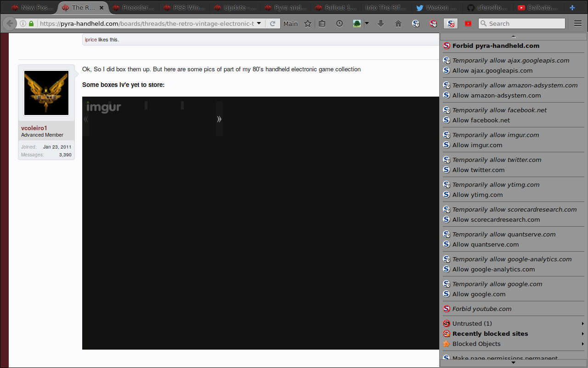Open a new tab with plus button

click(x=572, y=8)
